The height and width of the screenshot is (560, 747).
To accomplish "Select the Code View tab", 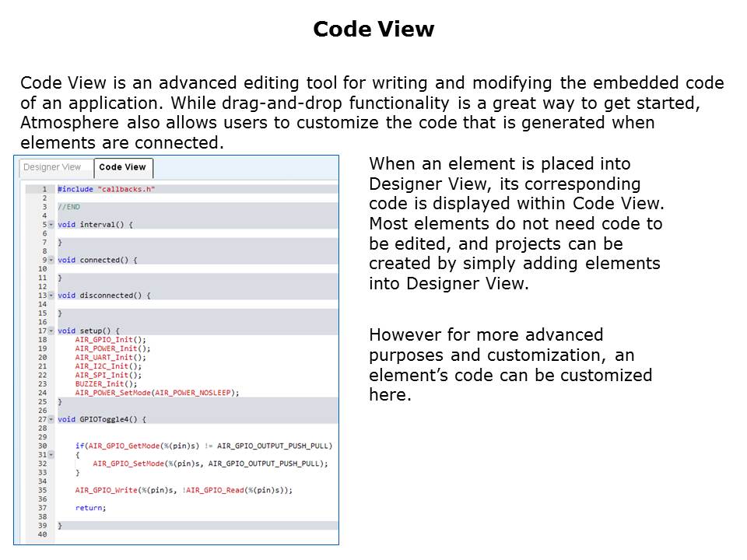I will [x=123, y=167].
